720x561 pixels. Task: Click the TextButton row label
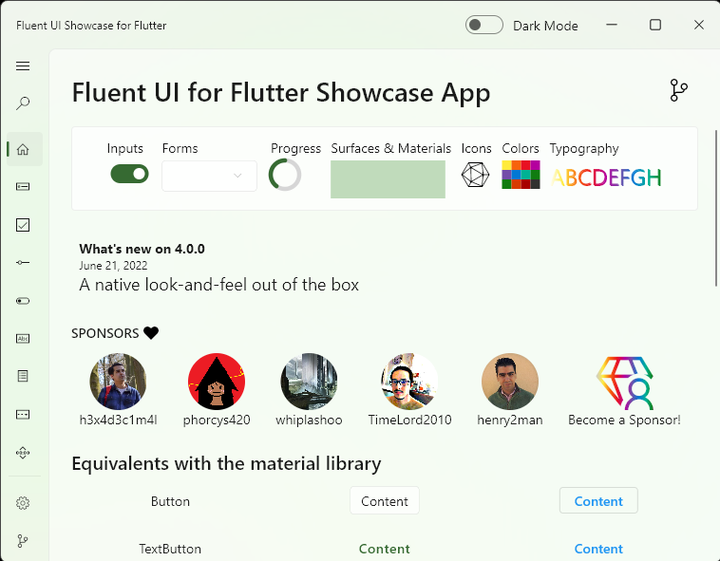pos(170,549)
